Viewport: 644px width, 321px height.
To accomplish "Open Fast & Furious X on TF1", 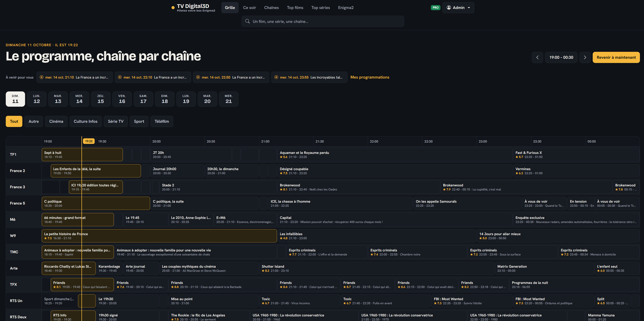I will 576,154.
